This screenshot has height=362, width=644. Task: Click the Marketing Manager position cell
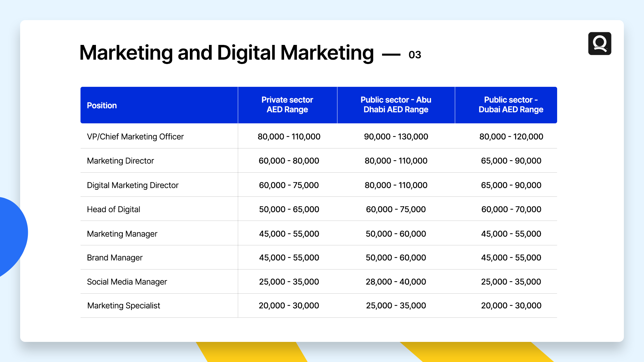122,234
